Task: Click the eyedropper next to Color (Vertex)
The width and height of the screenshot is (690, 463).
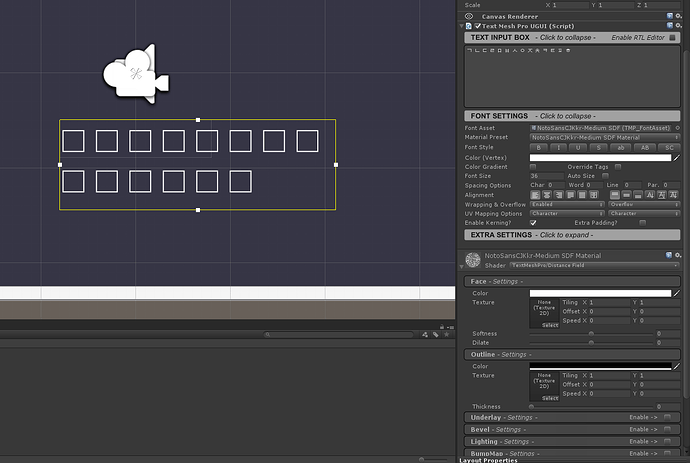Action: (x=677, y=157)
